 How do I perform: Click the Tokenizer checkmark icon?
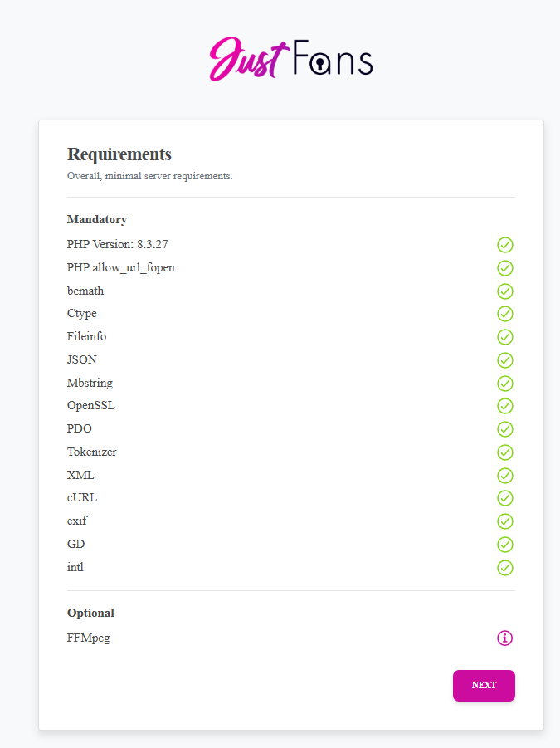pos(505,452)
